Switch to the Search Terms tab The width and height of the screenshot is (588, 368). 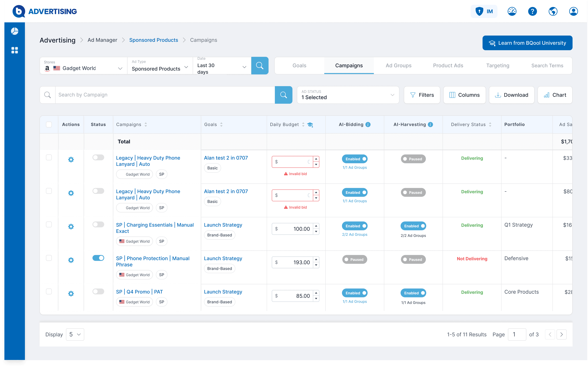point(547,65)
